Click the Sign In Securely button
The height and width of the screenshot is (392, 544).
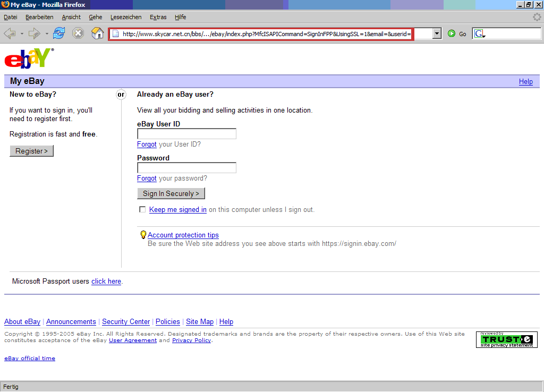point(171,193)
